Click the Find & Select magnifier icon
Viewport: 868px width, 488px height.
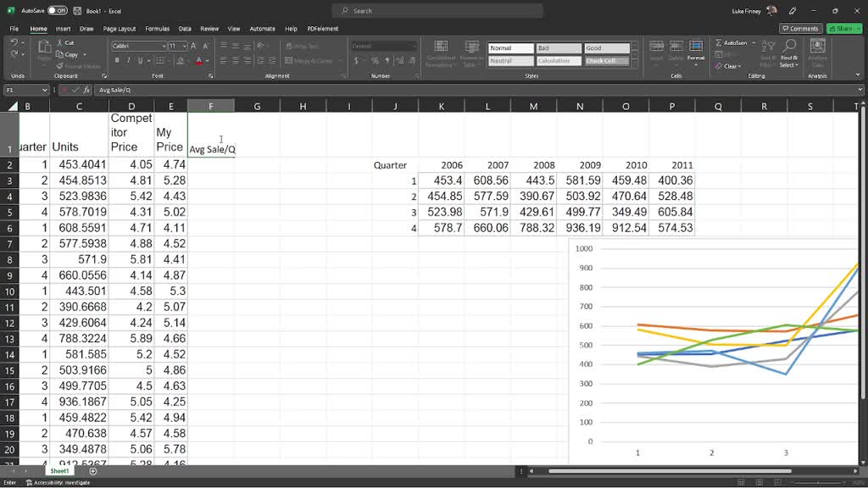tap(790, 47)
